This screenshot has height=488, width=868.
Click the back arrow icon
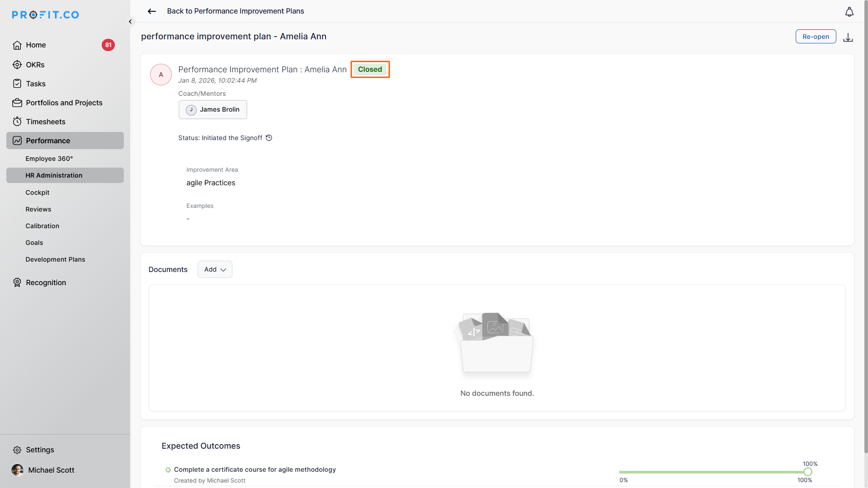tap(152, 11)
